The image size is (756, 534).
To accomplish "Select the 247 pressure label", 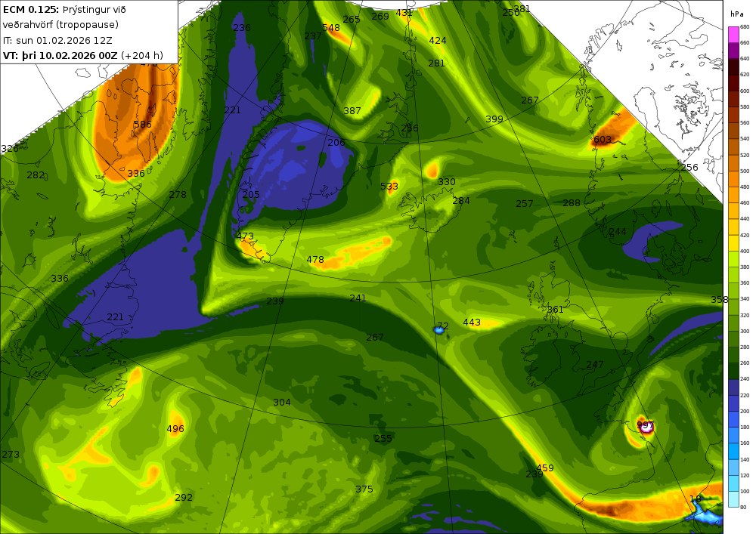I will [595, 365].
